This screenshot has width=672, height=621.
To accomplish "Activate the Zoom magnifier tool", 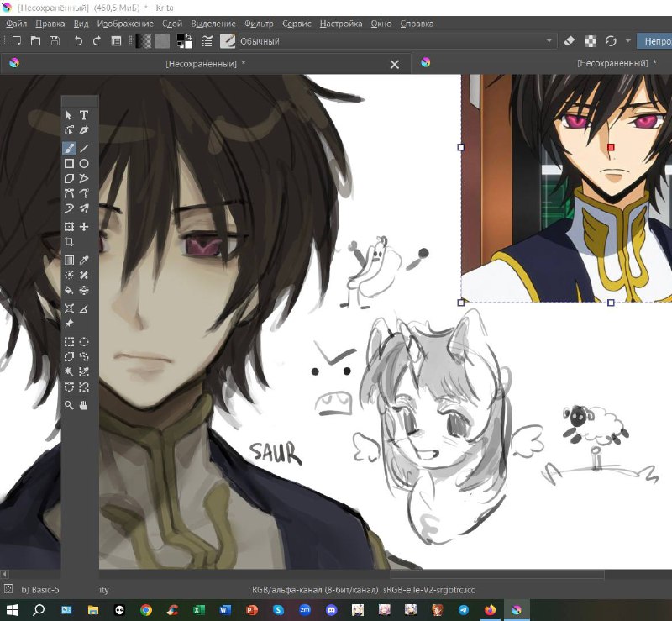I will 69,405.
